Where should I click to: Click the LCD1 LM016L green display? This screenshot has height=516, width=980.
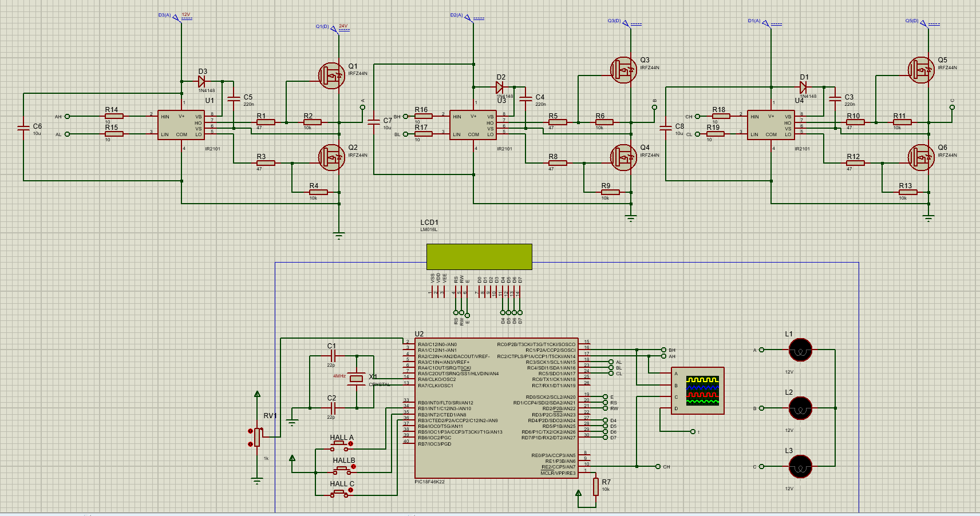click(x=479, y=257)
